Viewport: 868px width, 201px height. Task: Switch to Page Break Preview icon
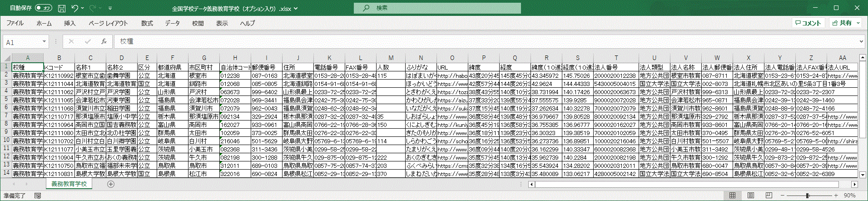click(x=769, y=196)
